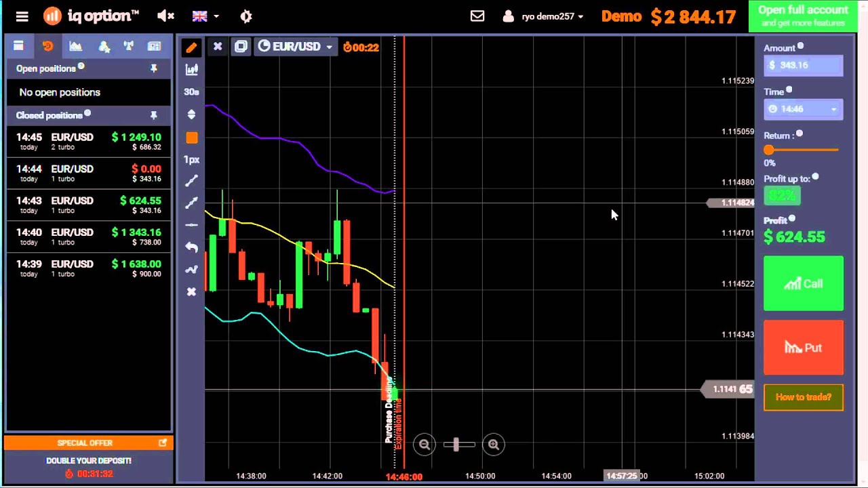Open the hamburger main menu
The height and width of the screenshot is (488, 868).
point(22,16)
